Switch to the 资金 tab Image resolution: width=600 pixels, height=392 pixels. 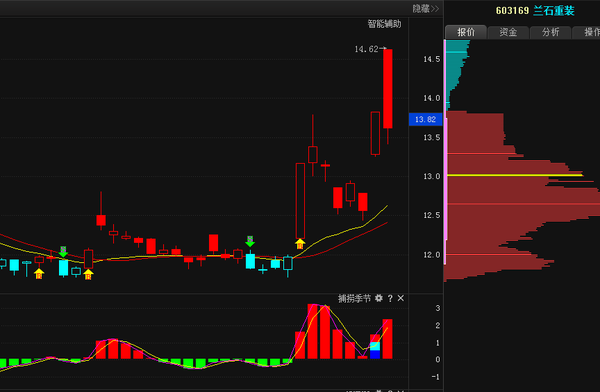508,32
